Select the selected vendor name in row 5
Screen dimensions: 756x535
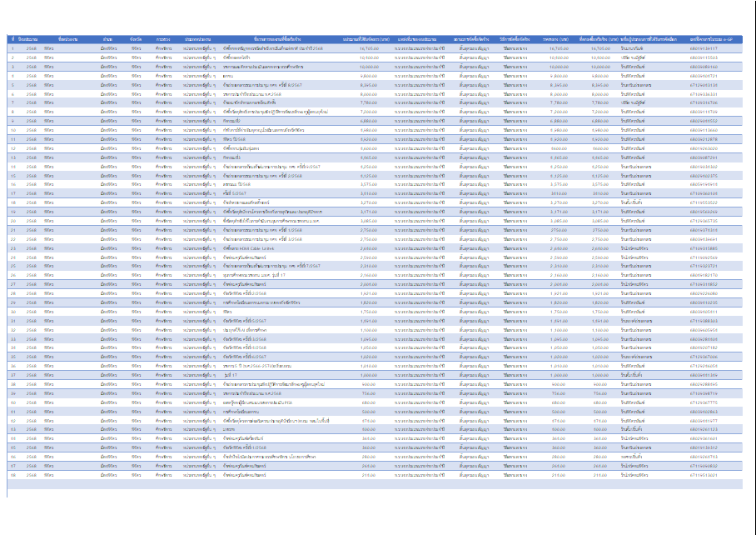pos(636,85)
